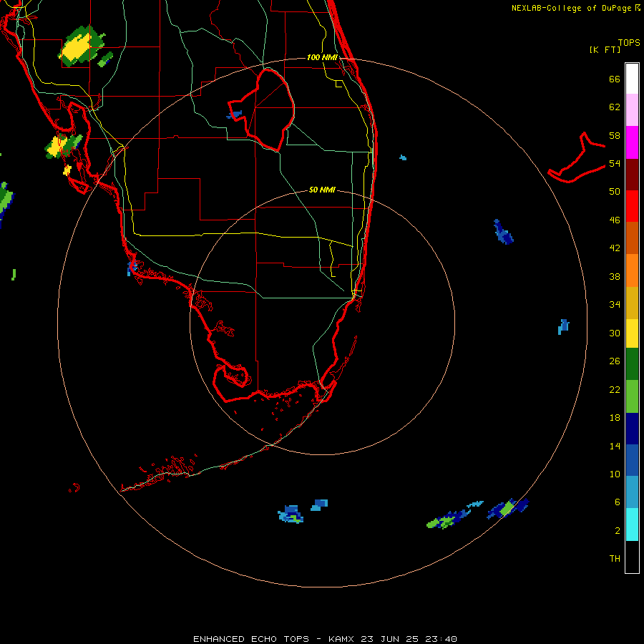This screenshot has height=644, width=644.
Task: Click the navy blue swatch at 22
Action: click(632, 429)
